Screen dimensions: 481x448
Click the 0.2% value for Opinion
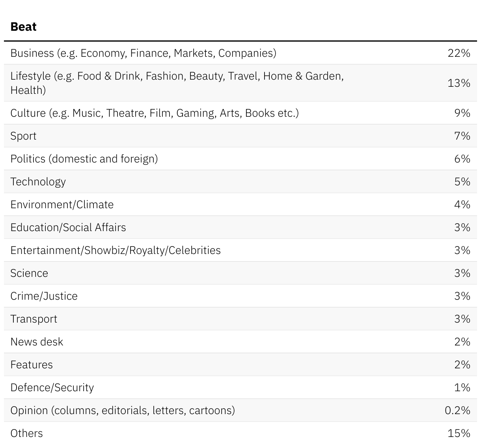point(457,411)
